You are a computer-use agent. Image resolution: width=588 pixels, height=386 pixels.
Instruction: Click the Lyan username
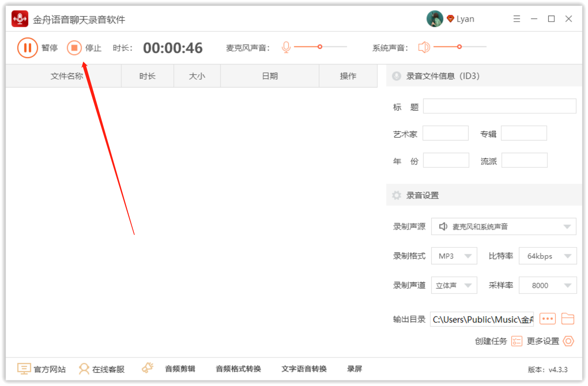point(465,19)
